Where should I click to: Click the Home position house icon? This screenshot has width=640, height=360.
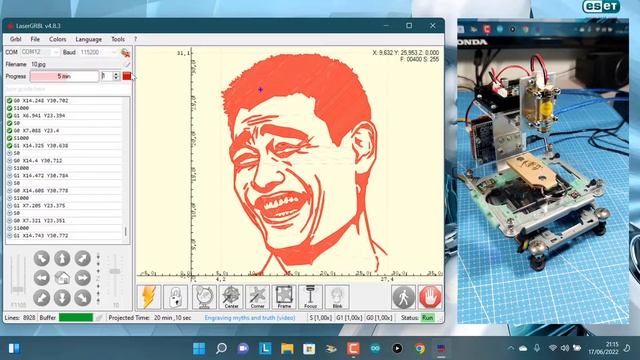pos(62,278)
